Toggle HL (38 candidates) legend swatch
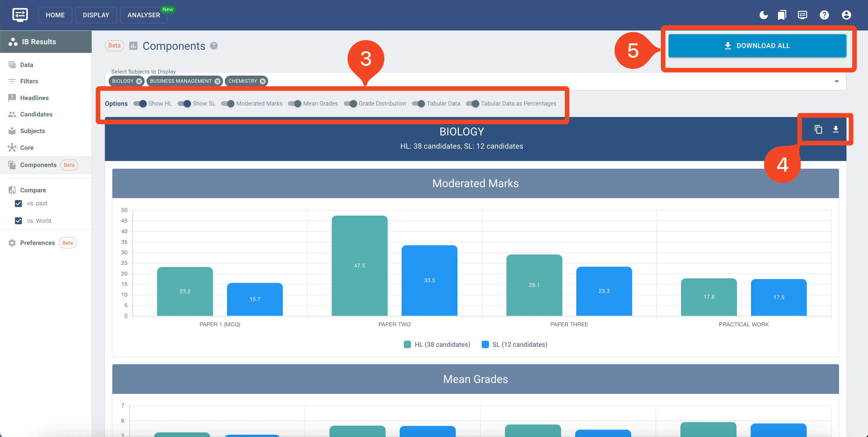868x437 pixels. [x=407, y=344]
